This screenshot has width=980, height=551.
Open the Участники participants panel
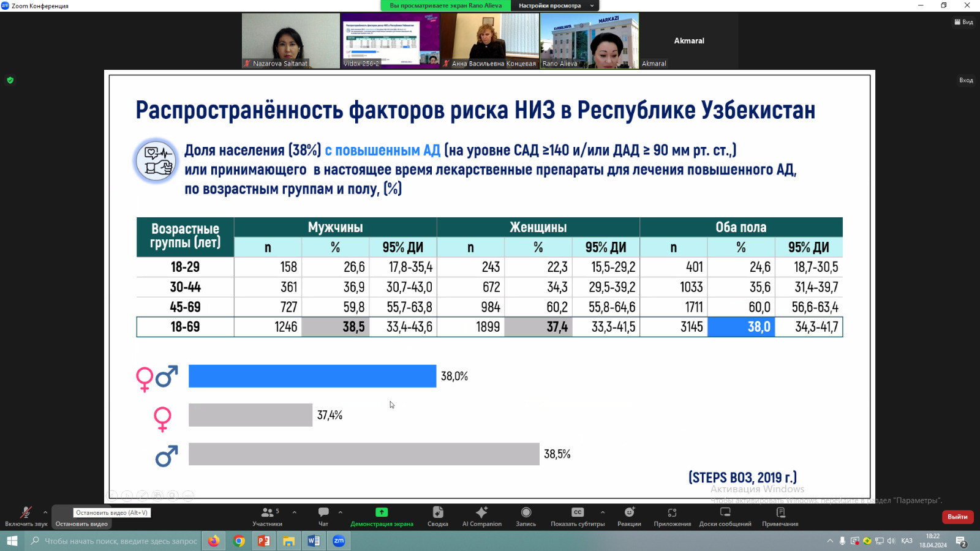click(x=268, y=515)
